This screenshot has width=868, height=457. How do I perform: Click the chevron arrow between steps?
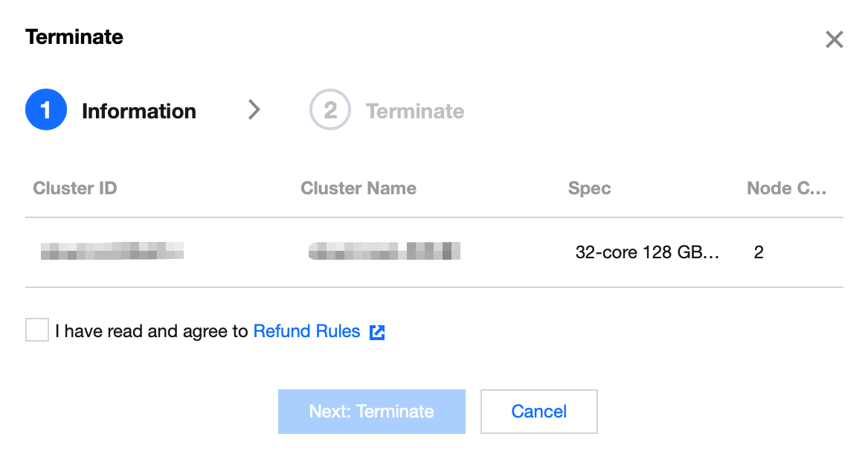click(x=254, y=110)
